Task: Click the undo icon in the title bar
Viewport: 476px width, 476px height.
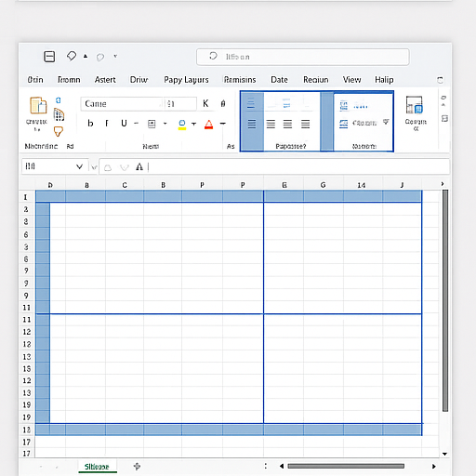Action: click(72, 56)
